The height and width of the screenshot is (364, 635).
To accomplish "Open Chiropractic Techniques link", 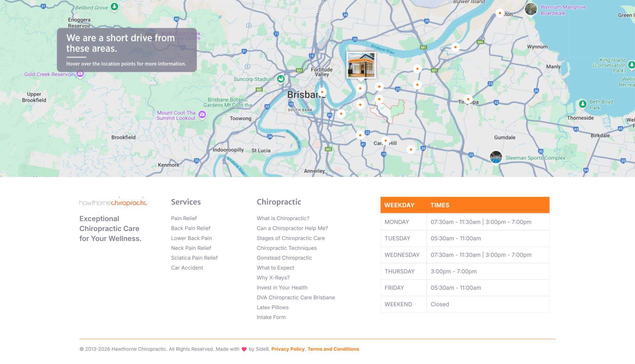I will click(287, 248).
